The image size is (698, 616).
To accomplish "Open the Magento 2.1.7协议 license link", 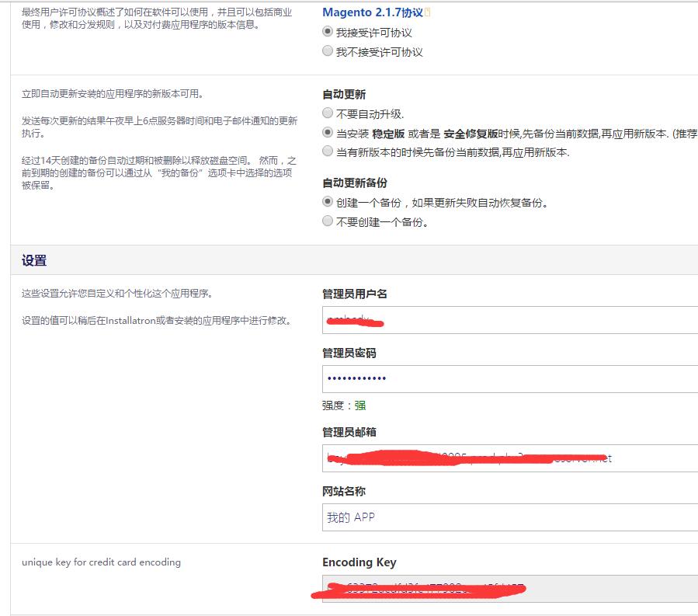I will point(372,12).
